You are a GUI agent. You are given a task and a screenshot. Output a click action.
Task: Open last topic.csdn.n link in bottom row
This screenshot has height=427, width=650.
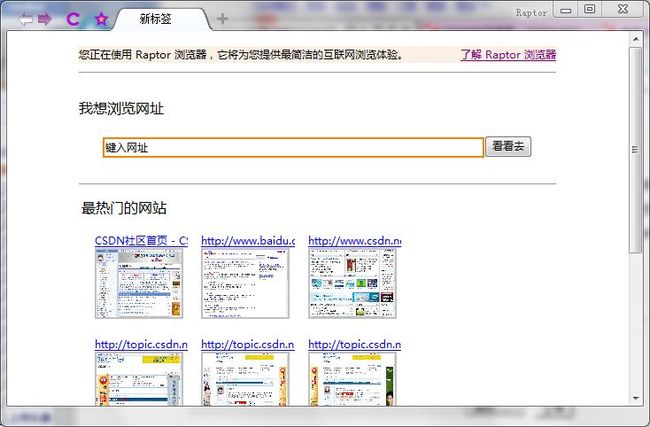(x=354, y=345)
